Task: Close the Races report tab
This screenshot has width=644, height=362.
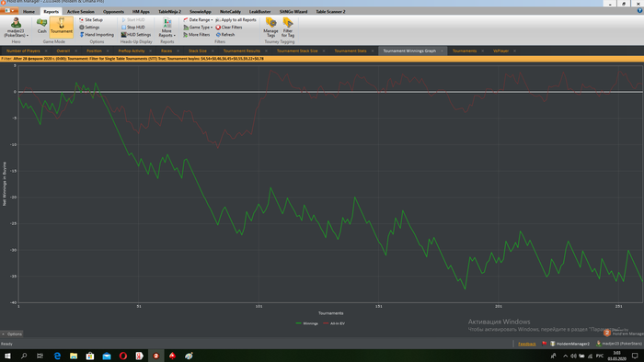Action: click(178, 51)
